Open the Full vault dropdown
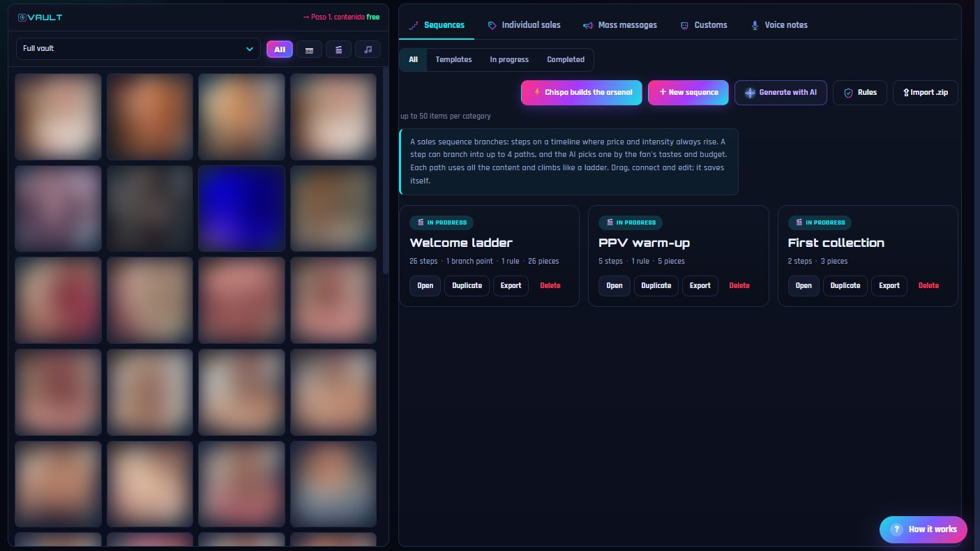 [x=138, y=49]
